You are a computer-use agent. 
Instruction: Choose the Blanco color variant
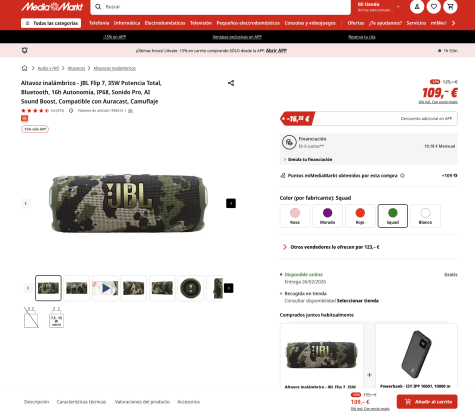click(x=425, y=216)
